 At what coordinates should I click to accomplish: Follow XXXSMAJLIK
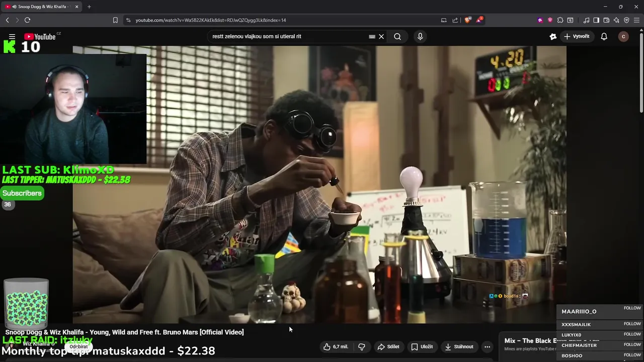click(632, 324)
